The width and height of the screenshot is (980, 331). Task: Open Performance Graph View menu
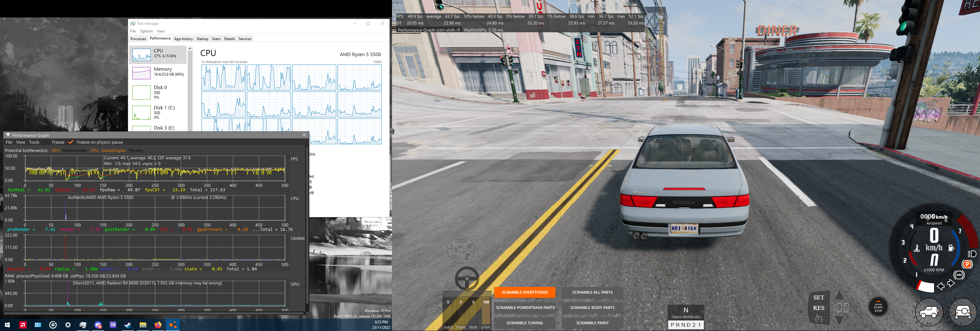point(21,142)
